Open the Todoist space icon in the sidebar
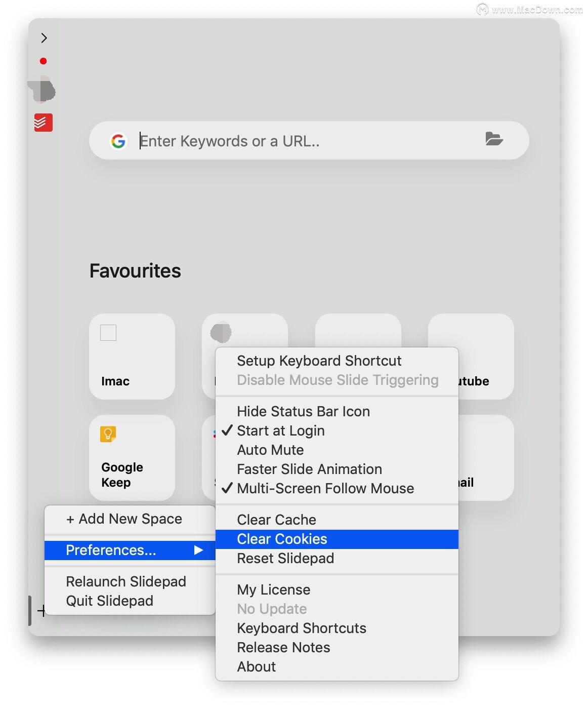 point(44,123)
